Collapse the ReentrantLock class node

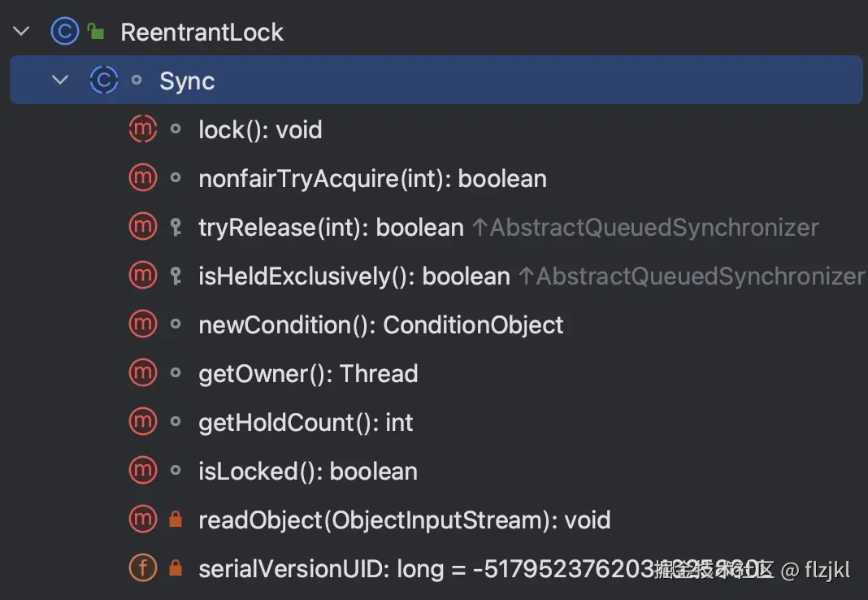tap(21, 32)
